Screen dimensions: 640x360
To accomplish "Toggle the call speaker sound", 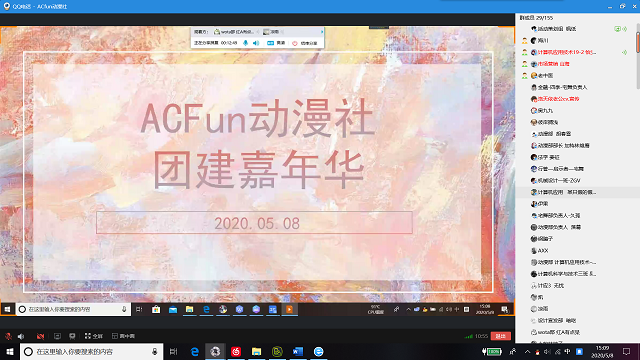I will pos(21,336).
